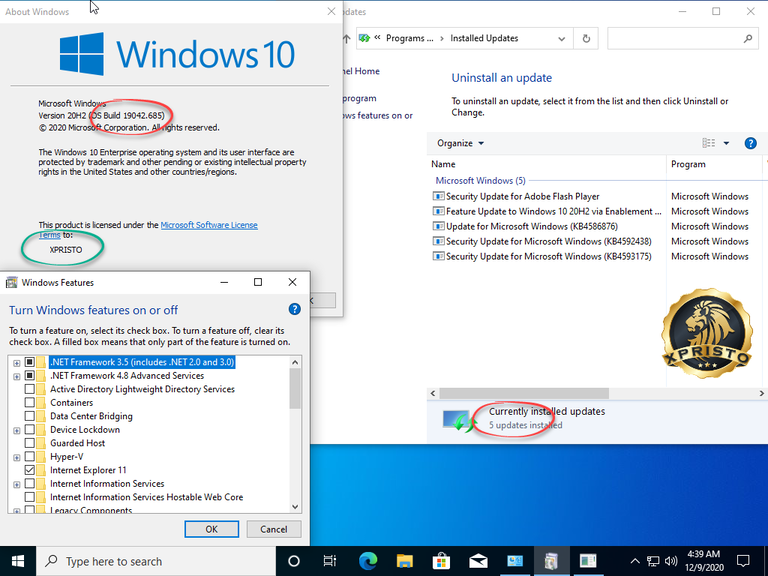Open Task View on the taskbar
This screenshot has width=768, height=576.
[330, 561]
